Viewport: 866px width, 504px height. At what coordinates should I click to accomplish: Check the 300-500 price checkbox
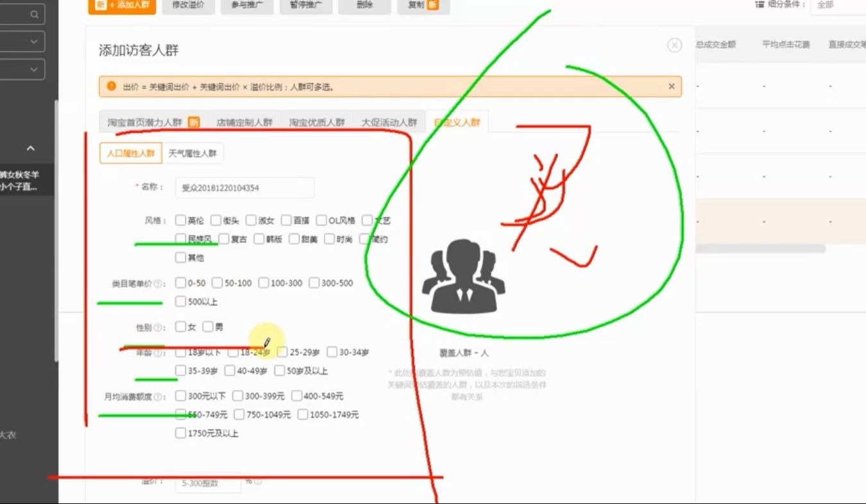click(x=314, y=283)
